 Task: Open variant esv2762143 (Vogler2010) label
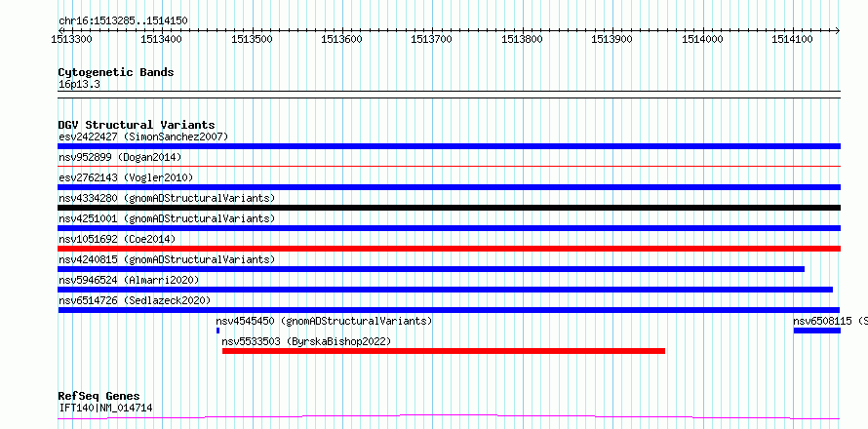(126, 177)
